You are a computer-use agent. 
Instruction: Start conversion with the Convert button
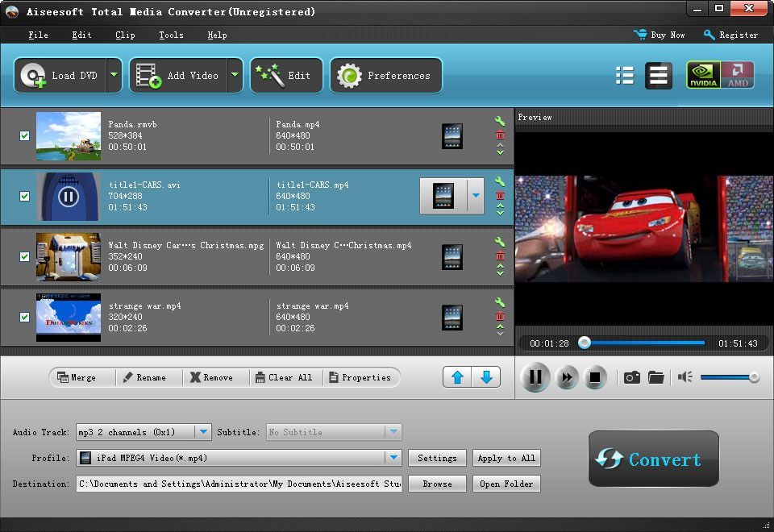click(653, 459)
